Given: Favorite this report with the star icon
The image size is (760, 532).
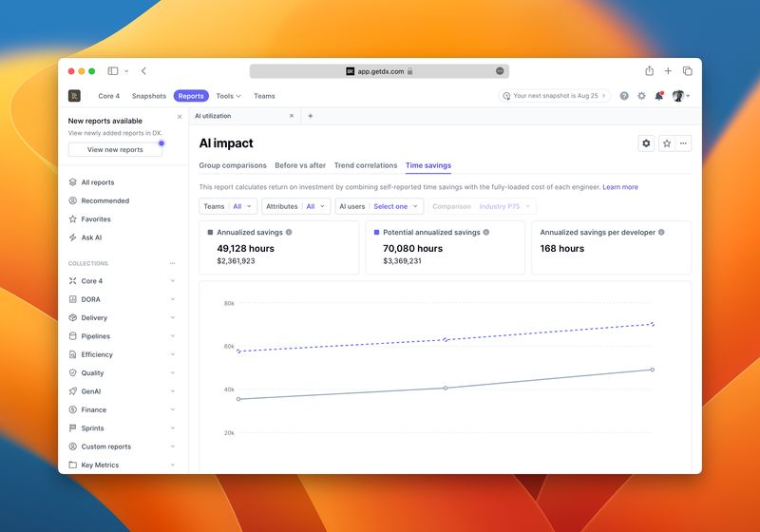Looking at the screenshot, I should tap(666, 143).
